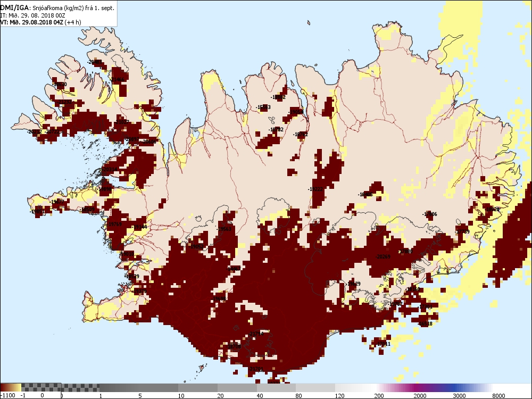Click the -19769 value label
532x399 pixels.
click(x=114, y=224)
